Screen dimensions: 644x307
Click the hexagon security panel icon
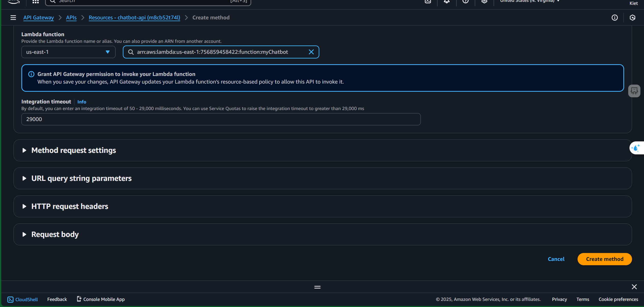click(x=632, y=18)
